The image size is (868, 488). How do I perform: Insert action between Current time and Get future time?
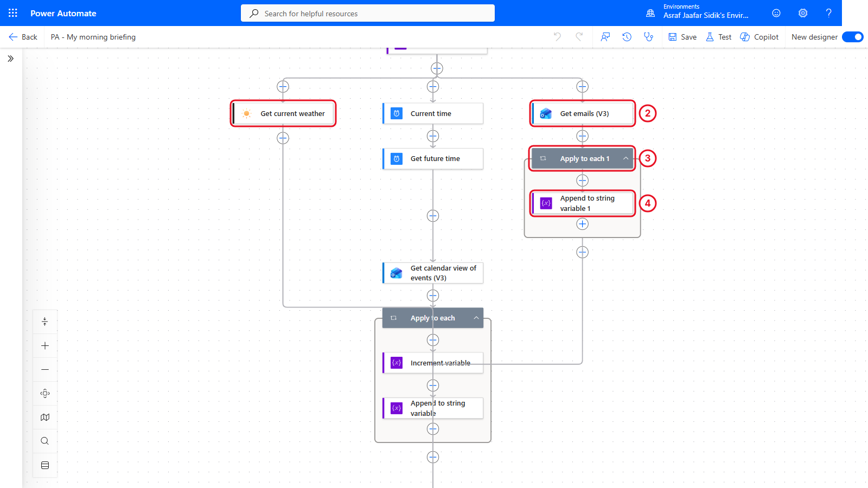coord(433,136)
